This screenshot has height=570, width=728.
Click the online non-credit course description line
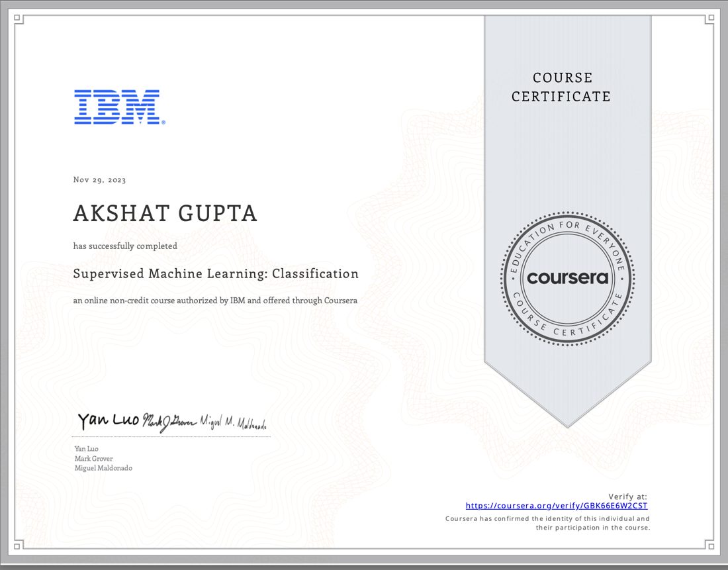click(x=215, y=301)
